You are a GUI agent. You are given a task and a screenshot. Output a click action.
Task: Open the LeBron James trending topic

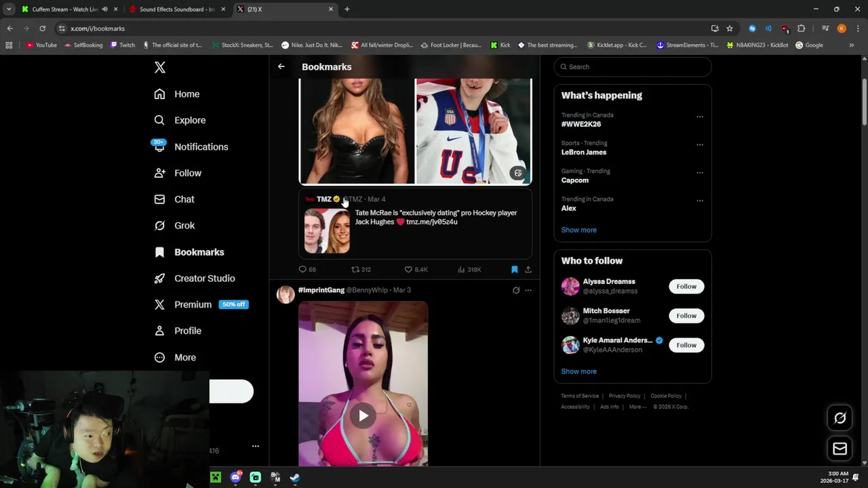click(x=584, y=152)
